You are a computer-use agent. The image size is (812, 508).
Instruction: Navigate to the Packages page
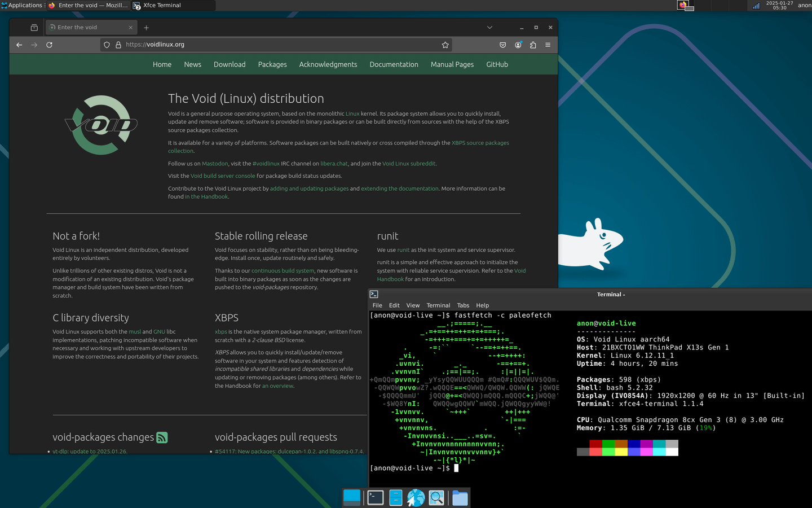(272, 64)
